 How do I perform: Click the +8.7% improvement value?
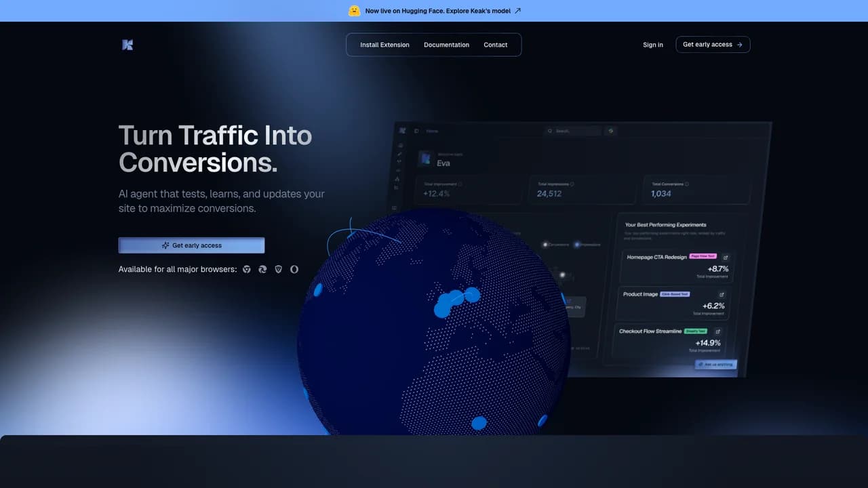point(718,269)
